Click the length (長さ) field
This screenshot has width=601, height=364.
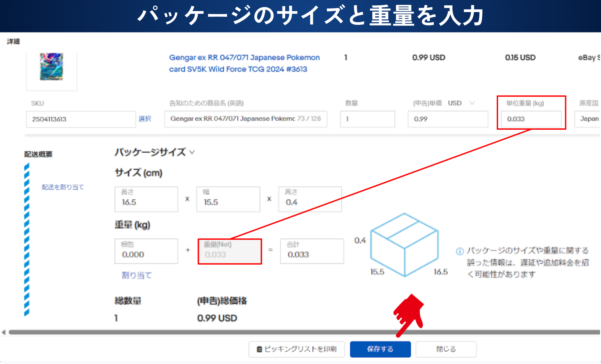(146, 199)
